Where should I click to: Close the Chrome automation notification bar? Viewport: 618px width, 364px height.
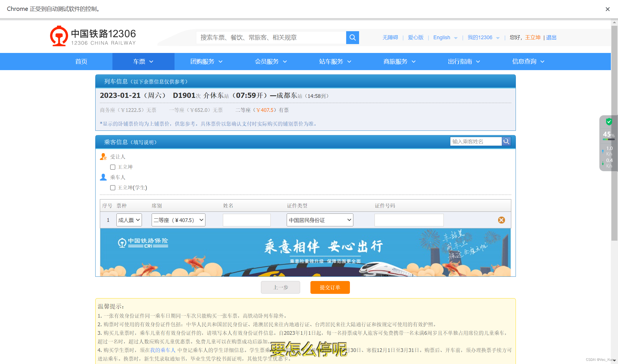point(607,9)
